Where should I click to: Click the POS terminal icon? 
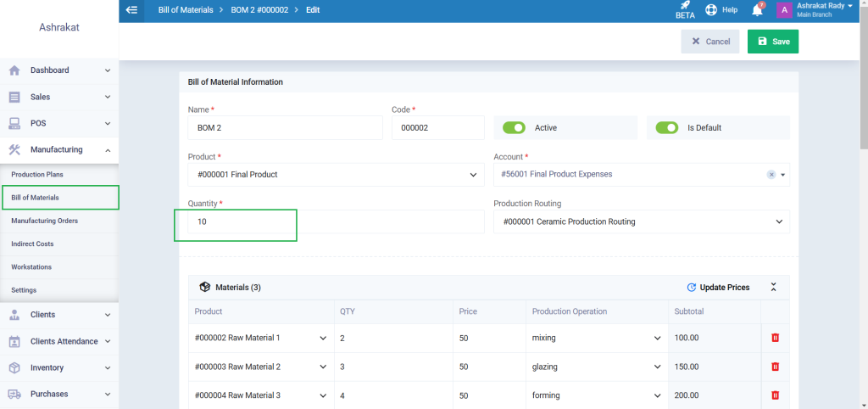(14, 123)
